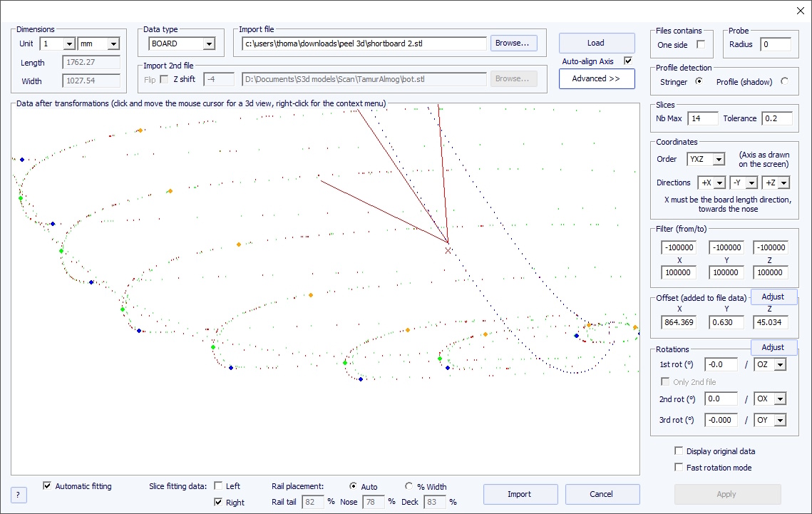
Task: Click the question mark help button
Action: tap(19, 495)
